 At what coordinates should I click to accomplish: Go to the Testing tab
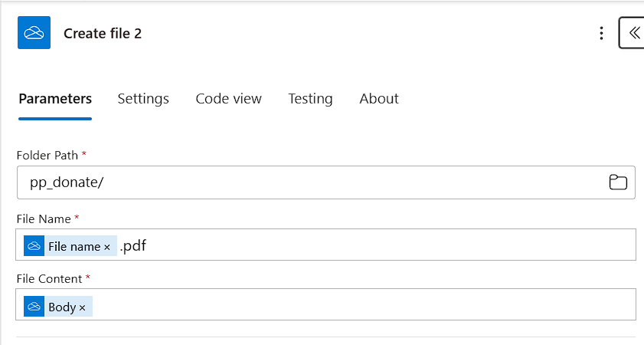310,99
